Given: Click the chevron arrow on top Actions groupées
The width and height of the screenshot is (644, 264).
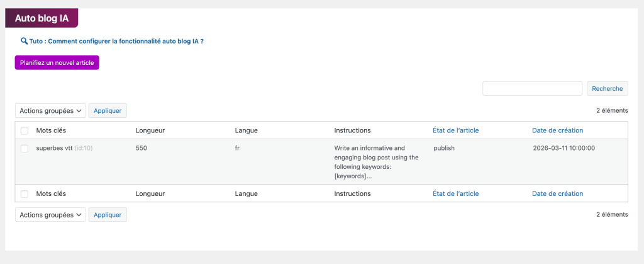Looking at the screenshot, I should (x=79, y=111).
